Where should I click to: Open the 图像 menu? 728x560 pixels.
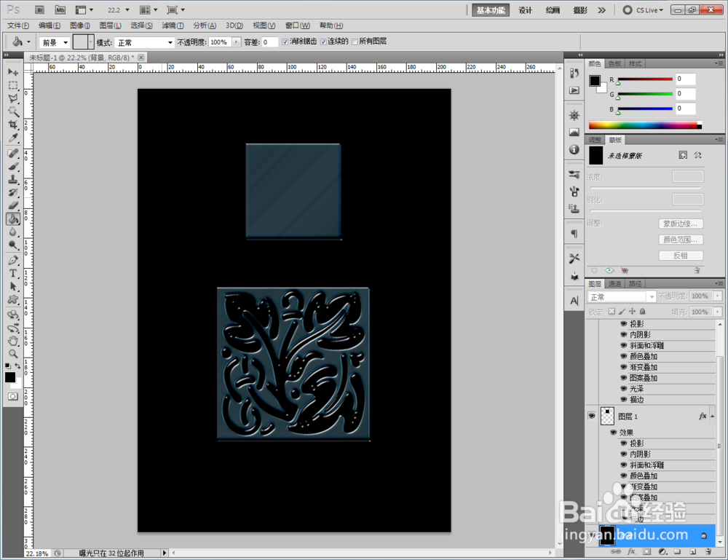tap(80, 25)
